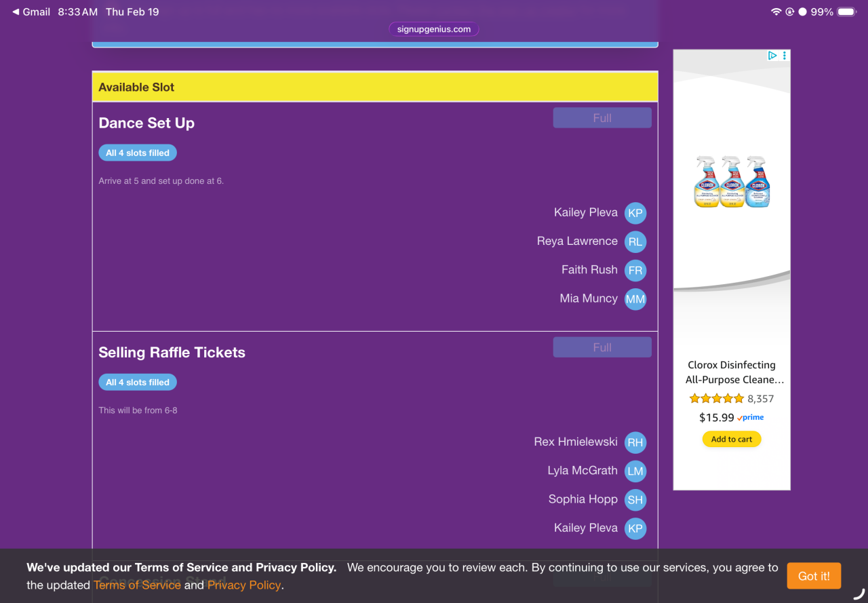Viewport: 868px width, 603px height.
Task: Click slots filled badge under Selling Raffle Tickets
Action: tap(138, 382)
